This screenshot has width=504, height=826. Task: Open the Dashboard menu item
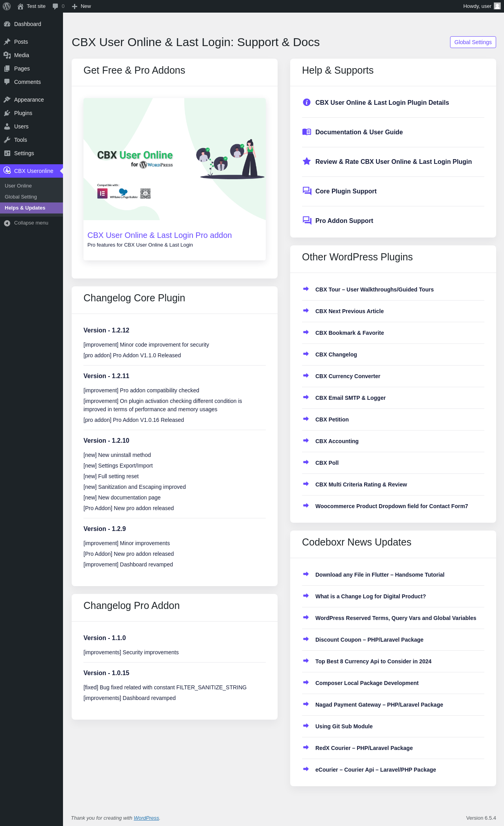pyautogui.click(x=31, y=24)
